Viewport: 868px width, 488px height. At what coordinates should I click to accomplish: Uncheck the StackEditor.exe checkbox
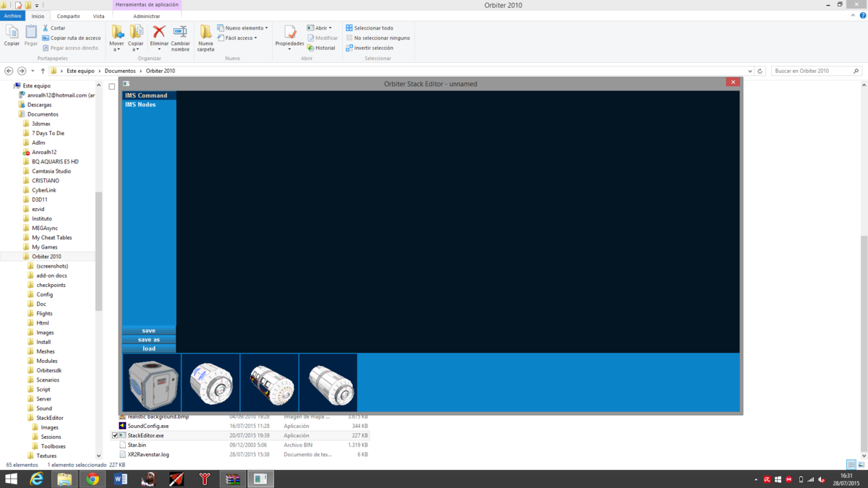114,436
